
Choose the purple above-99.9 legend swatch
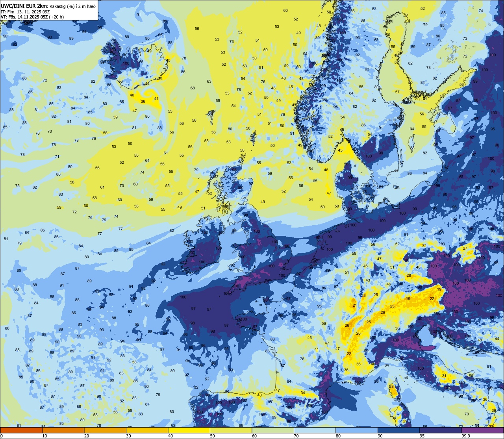(x=482, y=430)
